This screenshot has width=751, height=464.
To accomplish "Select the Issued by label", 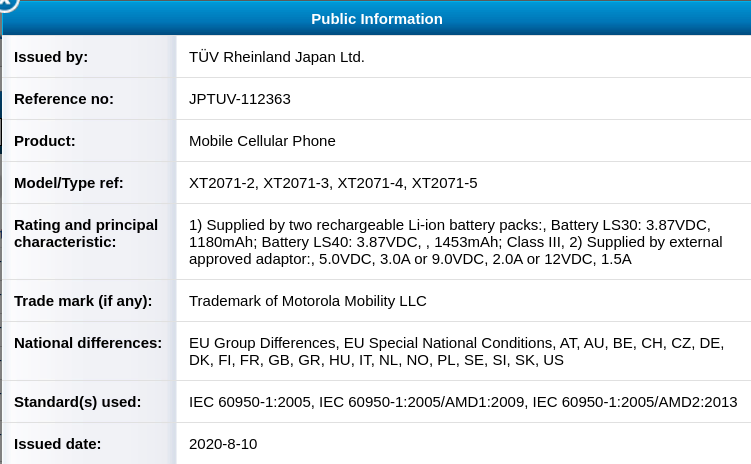I will [51, 57].
